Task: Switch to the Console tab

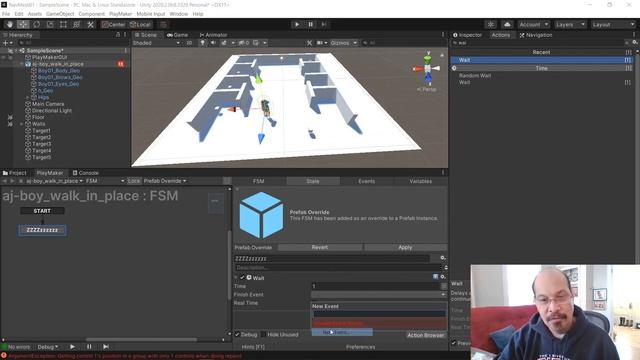Action: coord(86,173)
